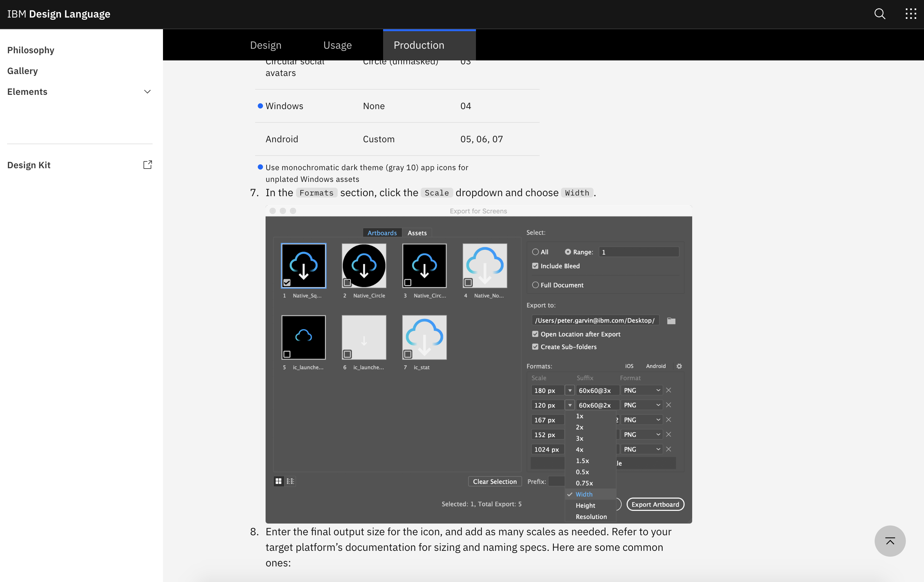Screen dimensions: 924x582
Task: Open the Gallery sidebar link
Action: (x=22, y=71)
